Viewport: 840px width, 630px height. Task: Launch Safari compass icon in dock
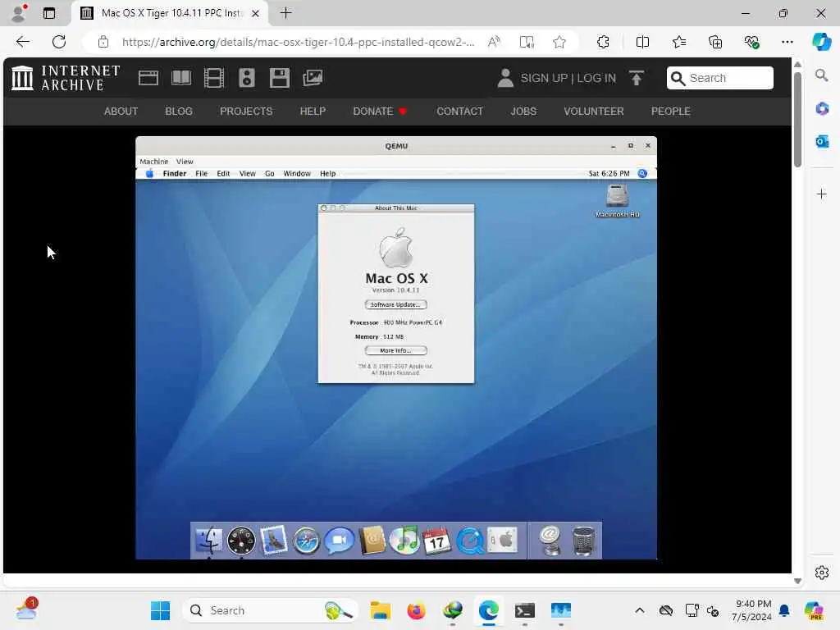coord(307,541)
